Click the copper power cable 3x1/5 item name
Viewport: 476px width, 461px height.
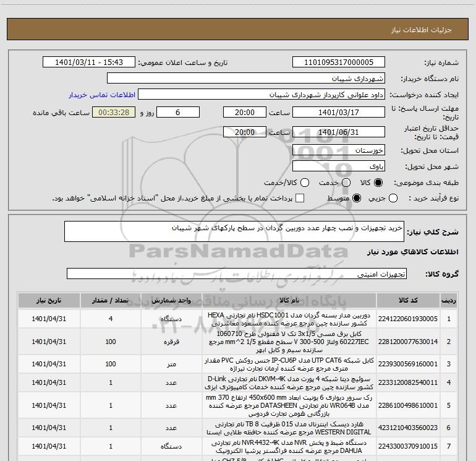pos(289,342)
